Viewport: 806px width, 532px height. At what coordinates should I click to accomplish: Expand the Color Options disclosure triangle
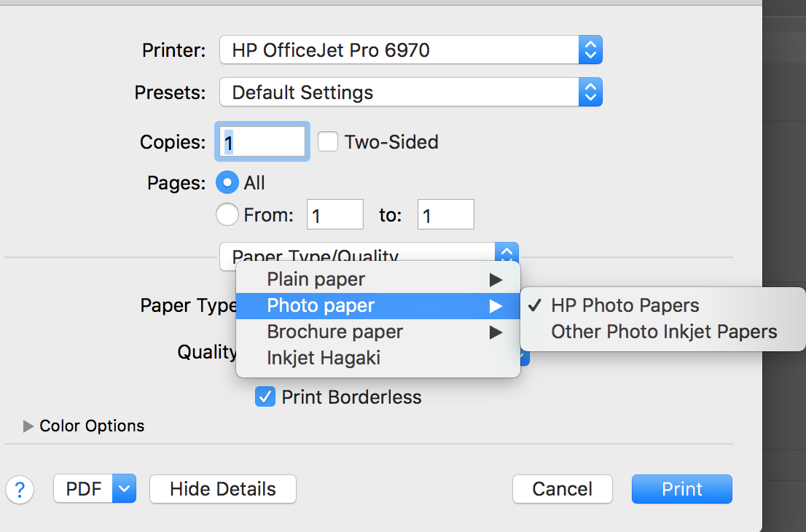tap(28, 426)
